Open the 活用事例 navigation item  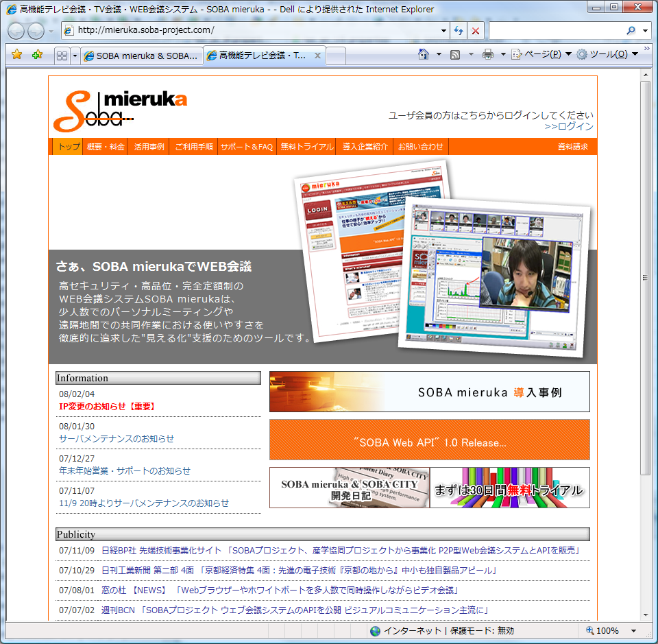149,147
